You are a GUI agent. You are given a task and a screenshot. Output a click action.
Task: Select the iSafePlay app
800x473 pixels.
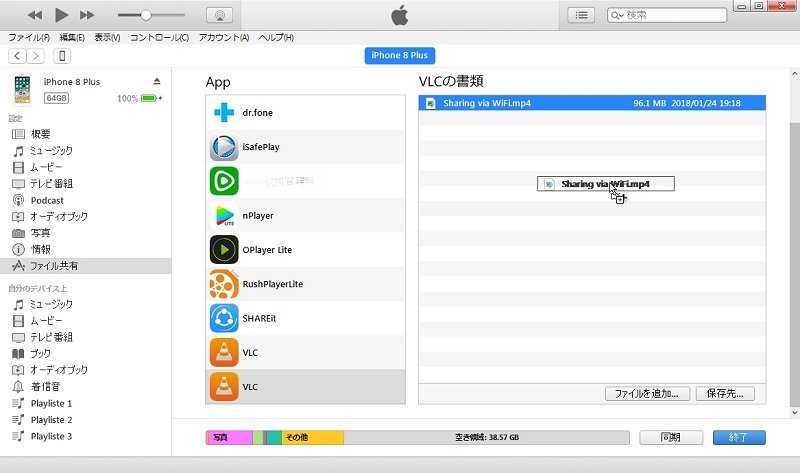306,147
